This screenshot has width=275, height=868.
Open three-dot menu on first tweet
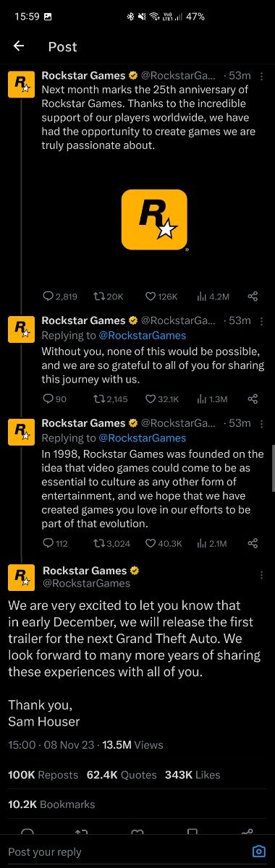[x=261, y=76]
